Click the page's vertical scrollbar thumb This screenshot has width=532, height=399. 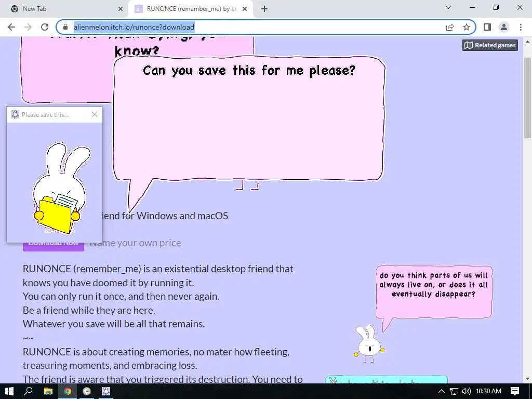[527, 98]
